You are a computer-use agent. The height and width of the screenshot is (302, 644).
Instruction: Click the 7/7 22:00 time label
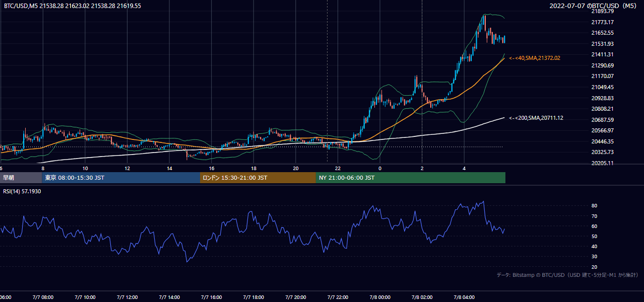click(338, 297)
